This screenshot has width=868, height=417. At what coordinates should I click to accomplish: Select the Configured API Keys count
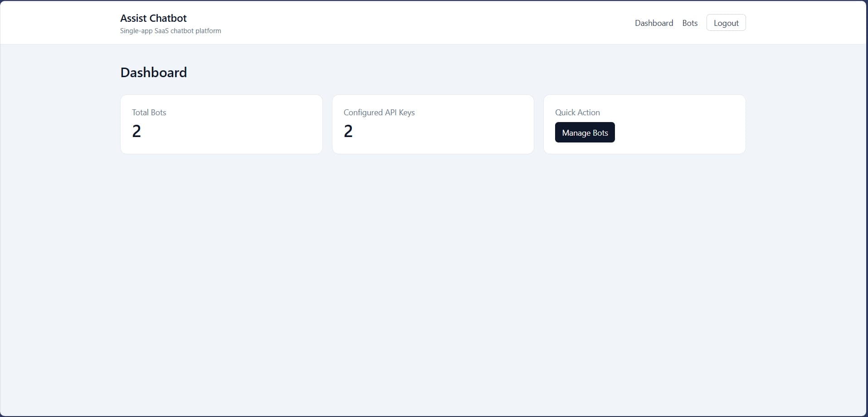(348, 131)
